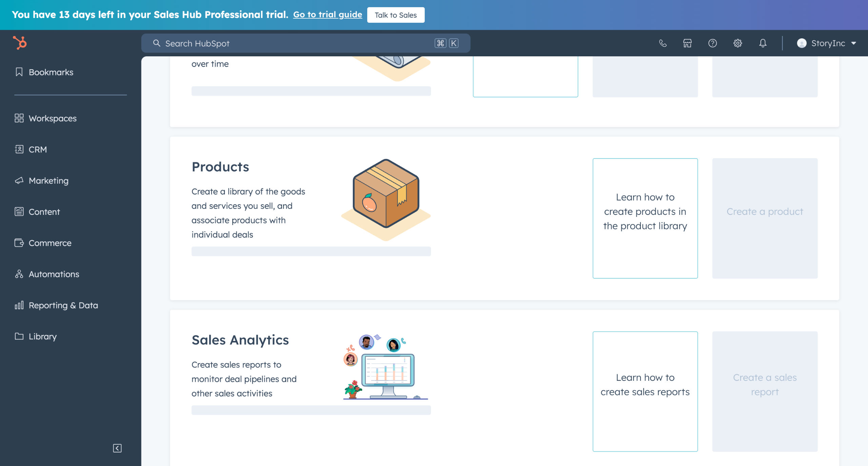Expand the StoryInc account dropdown arrow
Screen dimensions: 868x466
(x=854, y=43)
